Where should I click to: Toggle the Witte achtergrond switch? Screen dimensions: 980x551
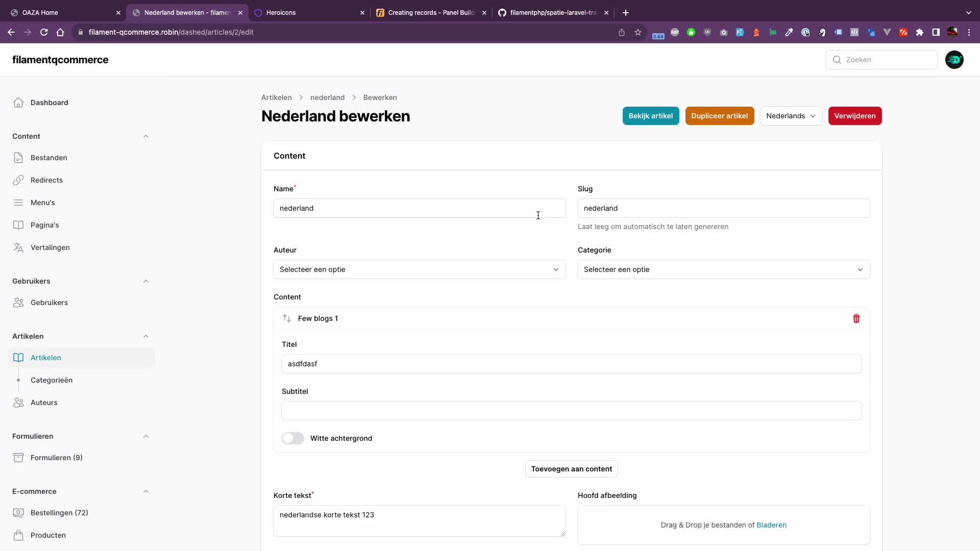point(293,438)
